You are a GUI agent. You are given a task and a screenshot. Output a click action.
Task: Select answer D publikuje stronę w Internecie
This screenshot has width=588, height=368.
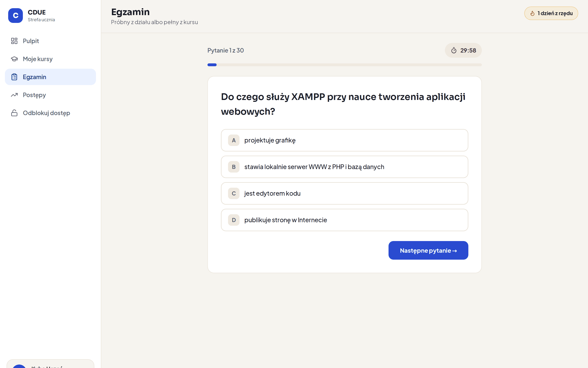point(344,220)
